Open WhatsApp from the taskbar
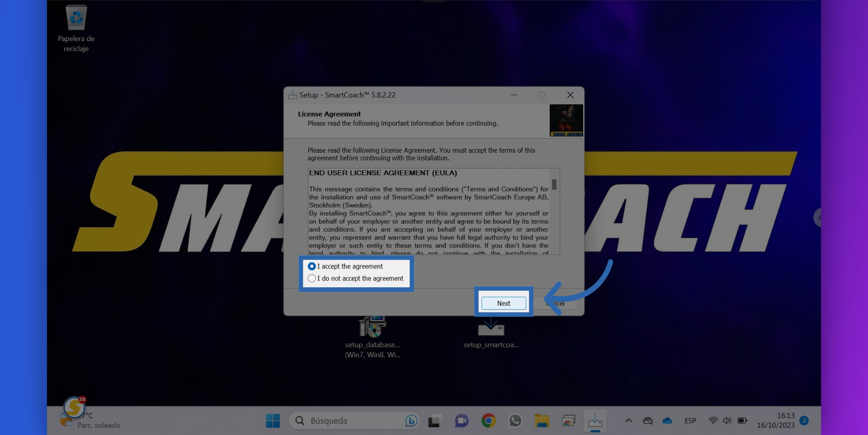868x435 pixels. click(x=515, y=421)
